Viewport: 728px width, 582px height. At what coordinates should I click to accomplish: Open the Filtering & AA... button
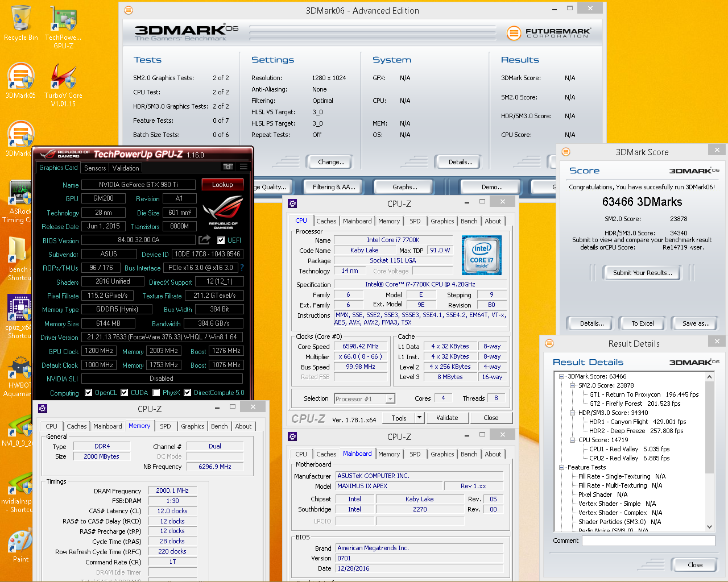click(x=334, y=187)
